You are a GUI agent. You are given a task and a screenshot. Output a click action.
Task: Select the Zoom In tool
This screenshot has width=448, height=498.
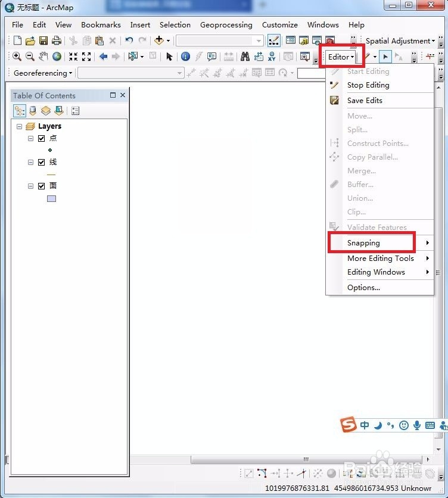pos(17,57)
